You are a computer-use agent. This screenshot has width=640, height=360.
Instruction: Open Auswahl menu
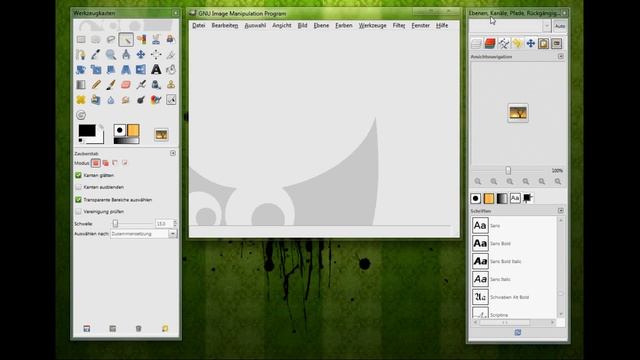[x=255, y=25]
